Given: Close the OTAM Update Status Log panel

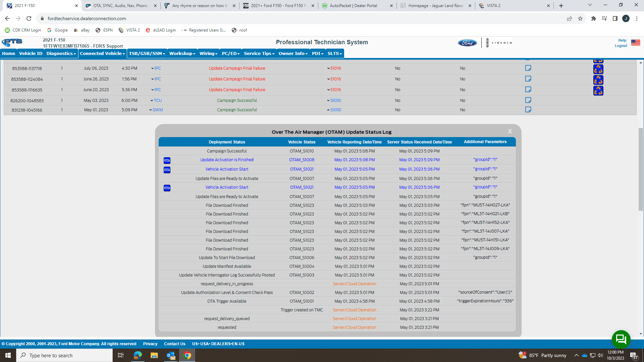Looking at the screenshot, I should coord(510,131).
